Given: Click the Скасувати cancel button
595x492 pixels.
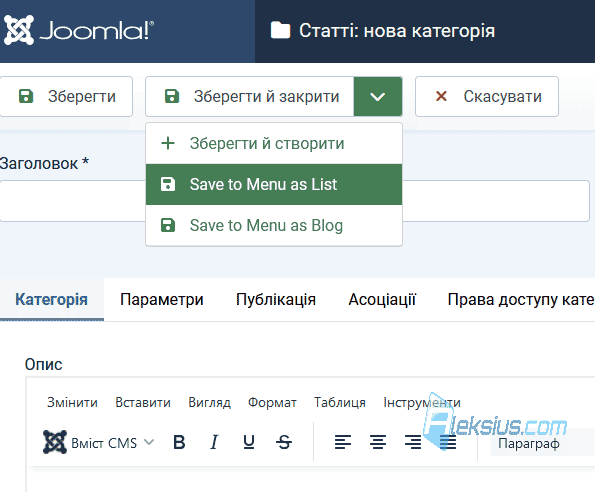Looking at the screenshot, I should coord(487,96).
